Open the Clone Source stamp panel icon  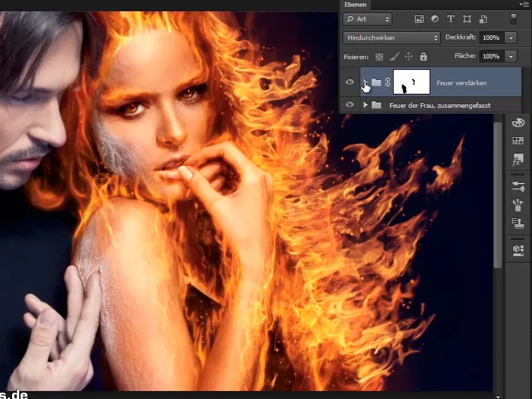click(518, 223)
